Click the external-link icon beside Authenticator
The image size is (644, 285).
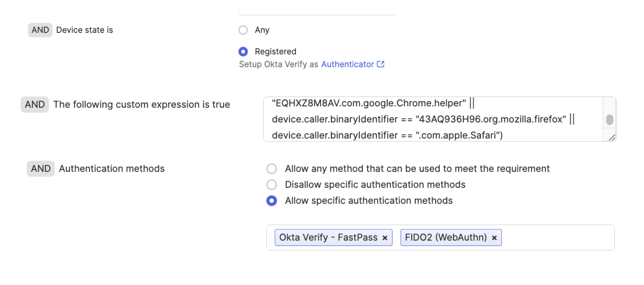380,64
